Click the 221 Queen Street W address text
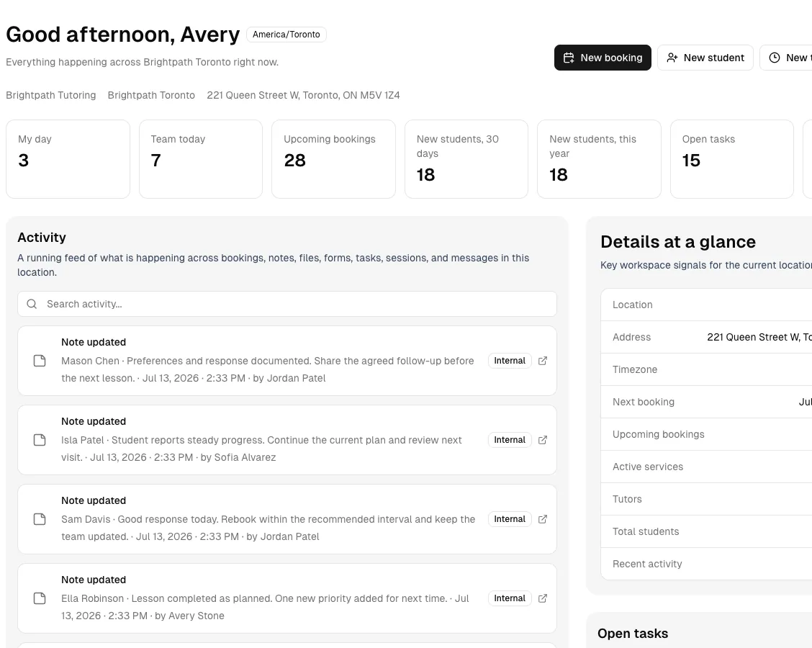 click(x=304, y=95)
